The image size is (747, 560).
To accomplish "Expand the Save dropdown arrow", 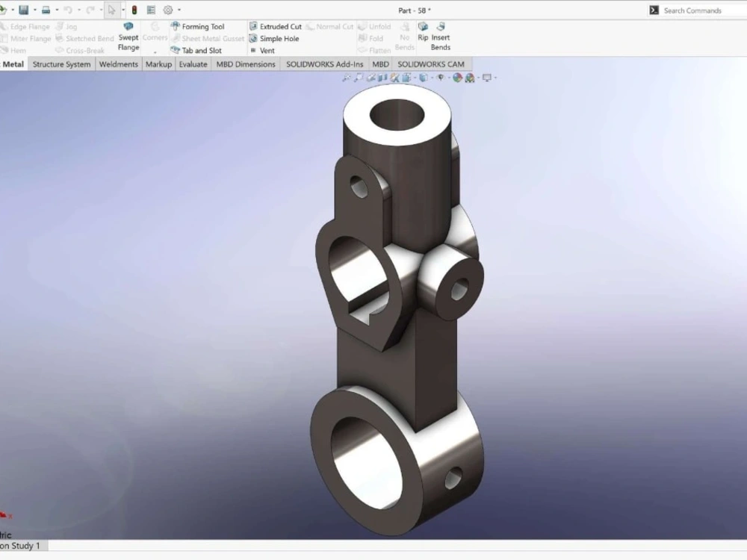I will pyautogui.click(x=35, y=10).
